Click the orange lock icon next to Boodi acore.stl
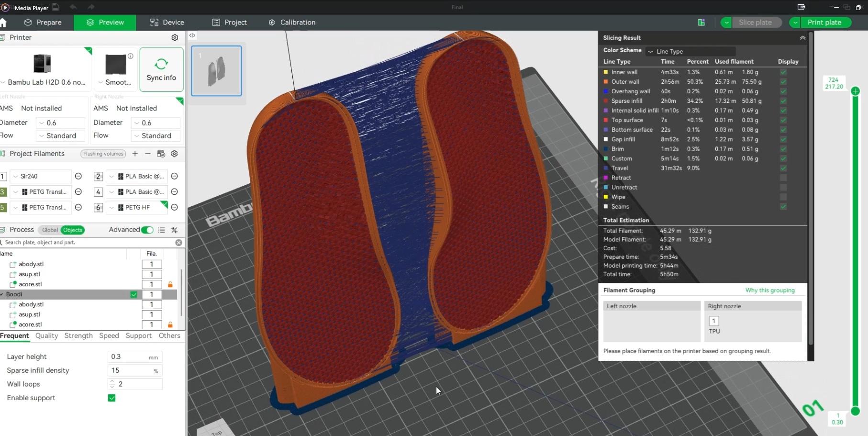The image size is (868, 436). [170, 324]
